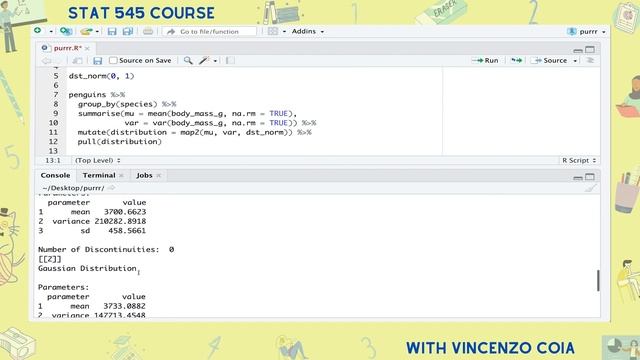Open the R Script file type selector
This screenshot has width=640, height=360.
pos(579,160)
